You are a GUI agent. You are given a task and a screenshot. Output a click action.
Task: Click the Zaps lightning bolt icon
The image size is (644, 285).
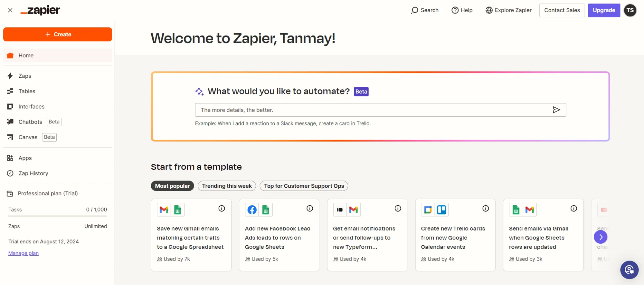tap(10, 76)
